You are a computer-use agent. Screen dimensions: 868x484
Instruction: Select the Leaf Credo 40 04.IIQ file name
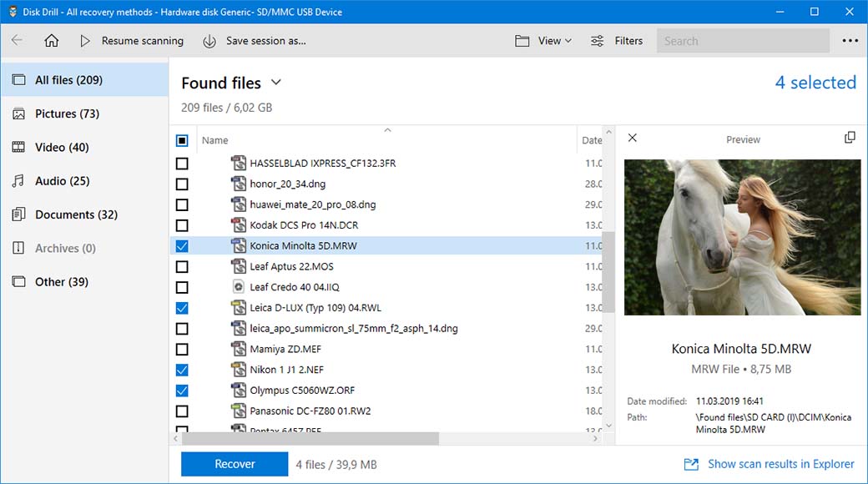pos(295,287)
